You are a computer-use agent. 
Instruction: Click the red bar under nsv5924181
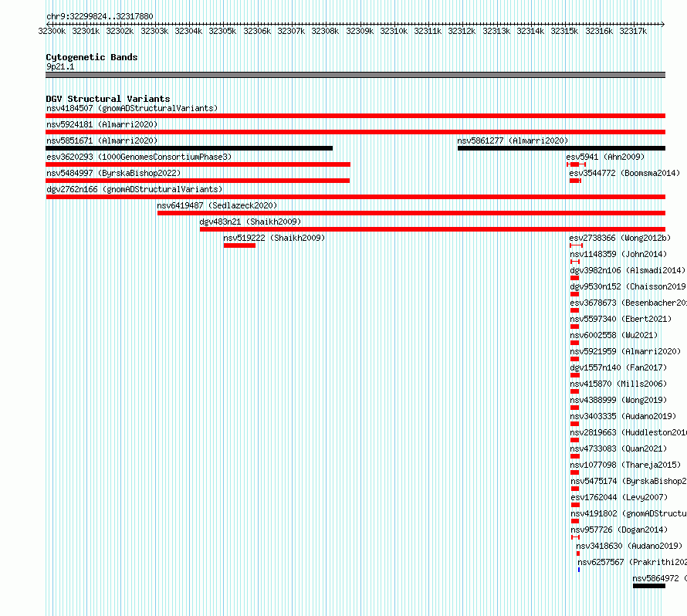click(x=355, y=132)
